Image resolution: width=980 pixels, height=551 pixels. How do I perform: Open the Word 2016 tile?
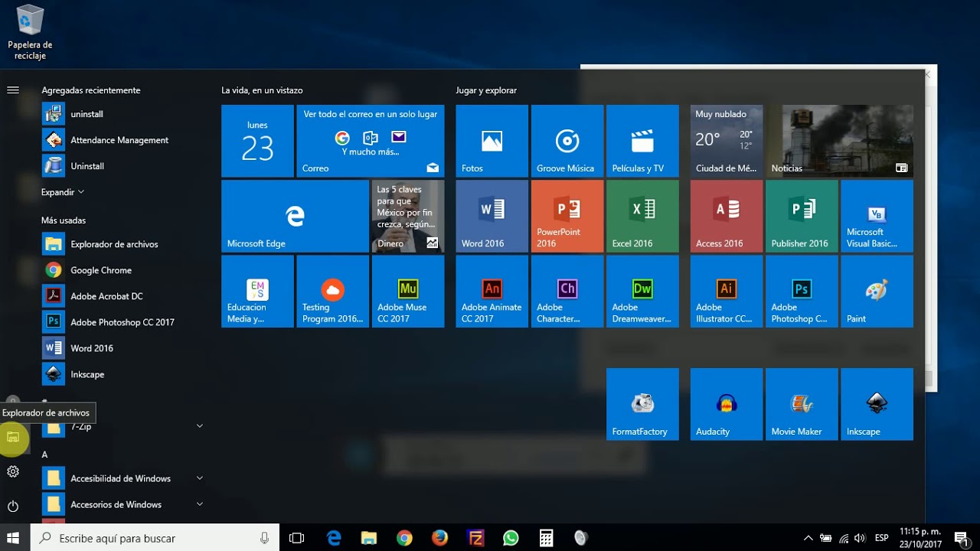(x=492, y=216)
